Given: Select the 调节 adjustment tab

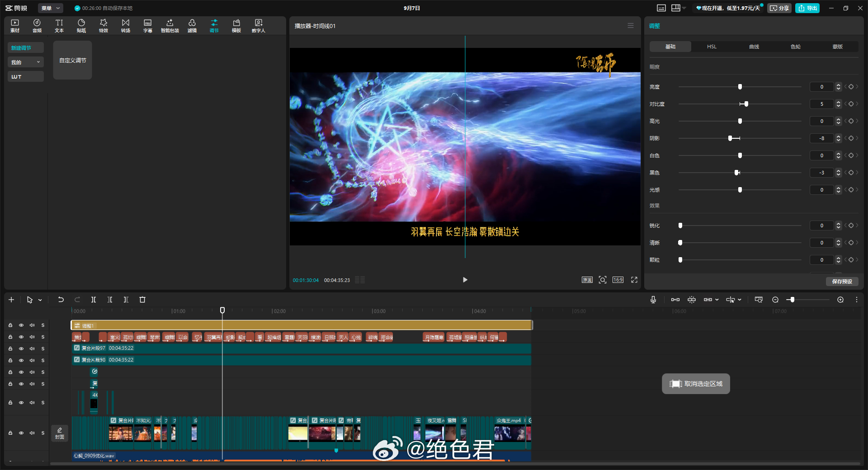Looking at the screenshot, I should click(x=214, y=26).
